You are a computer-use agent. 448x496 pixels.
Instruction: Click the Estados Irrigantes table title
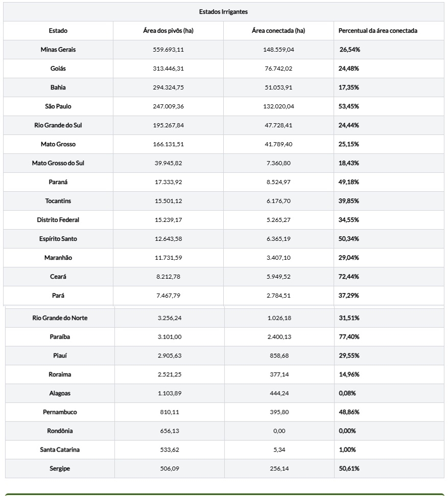224,12
